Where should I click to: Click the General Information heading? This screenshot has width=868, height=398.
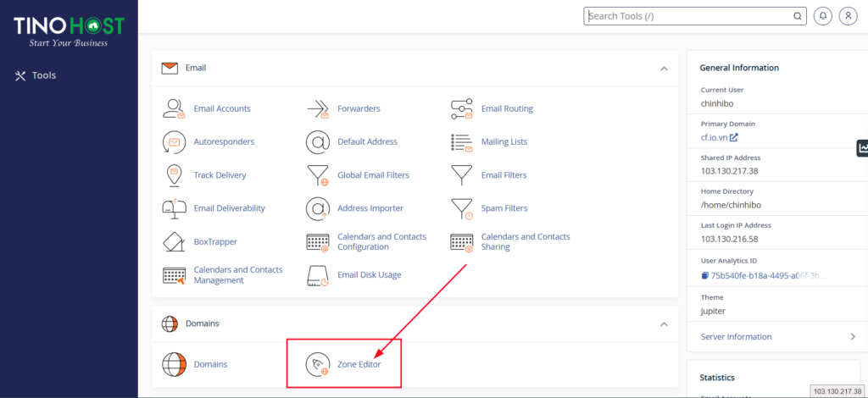[739, 68]
